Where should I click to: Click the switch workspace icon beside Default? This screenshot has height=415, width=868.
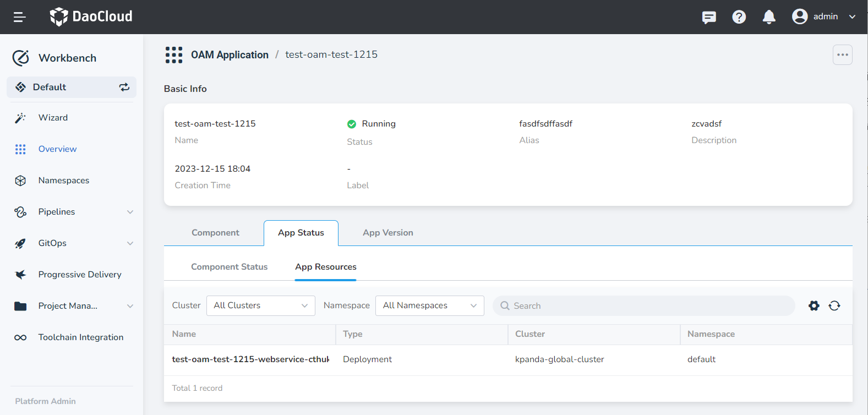[124, 87]
